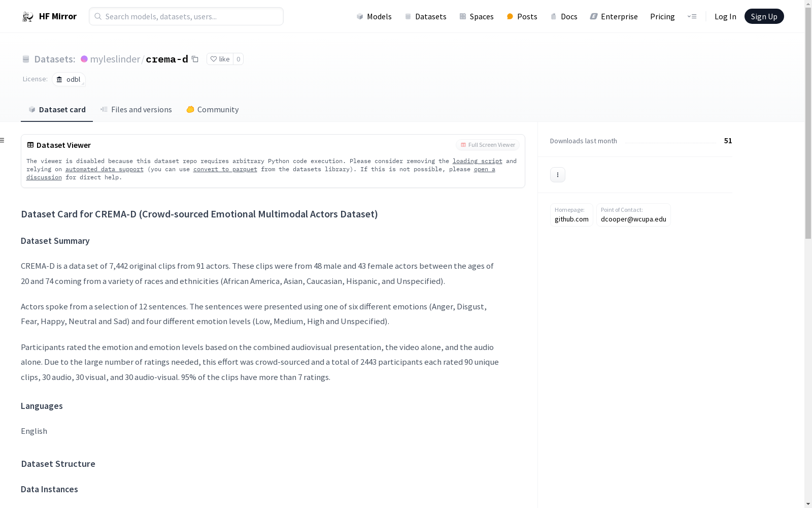The image size is (812, 508).
Task: Focus the search models and datasets field
Action: [186, 16]
